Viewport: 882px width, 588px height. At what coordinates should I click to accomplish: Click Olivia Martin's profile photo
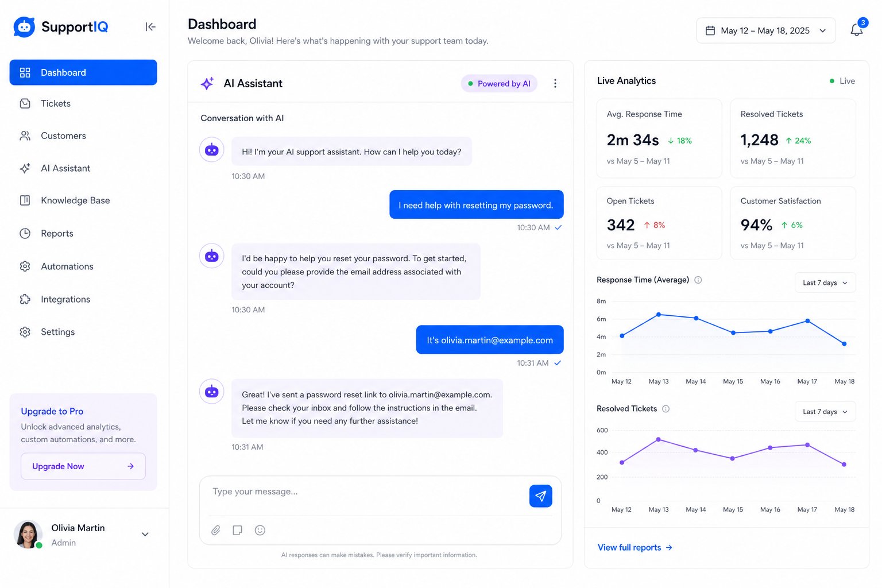pyautogui.click(x=28, y=535)
